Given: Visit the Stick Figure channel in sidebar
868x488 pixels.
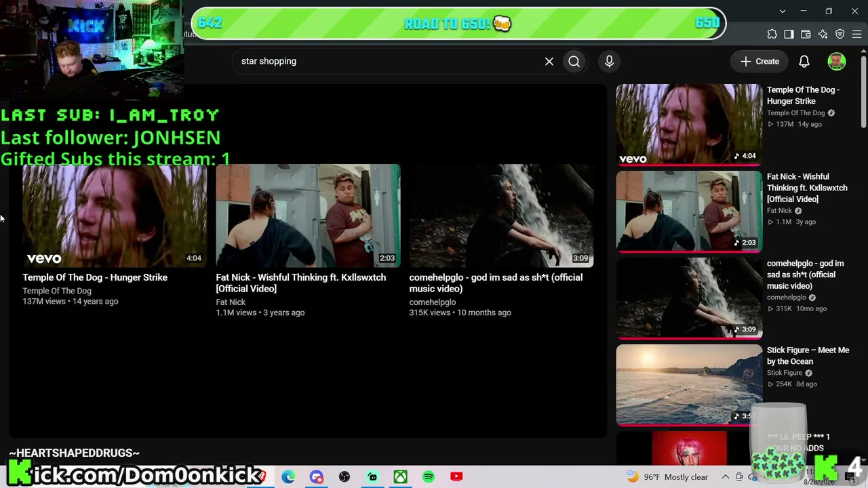Looking at the screenshot, I should (785, 373).
